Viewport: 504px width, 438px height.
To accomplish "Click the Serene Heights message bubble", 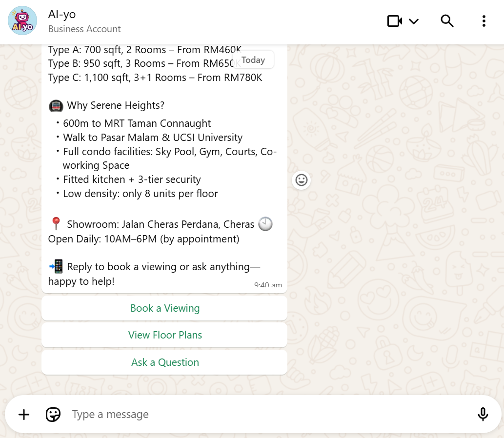I will click(146, 171).
